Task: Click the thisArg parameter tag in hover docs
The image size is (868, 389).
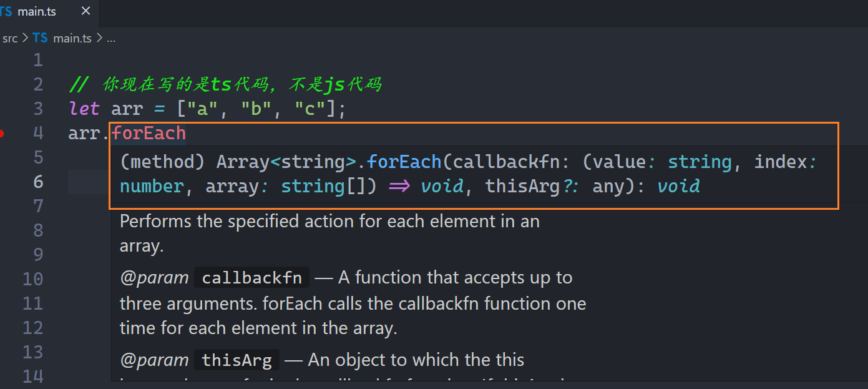Action: click(x=237, y=360)
